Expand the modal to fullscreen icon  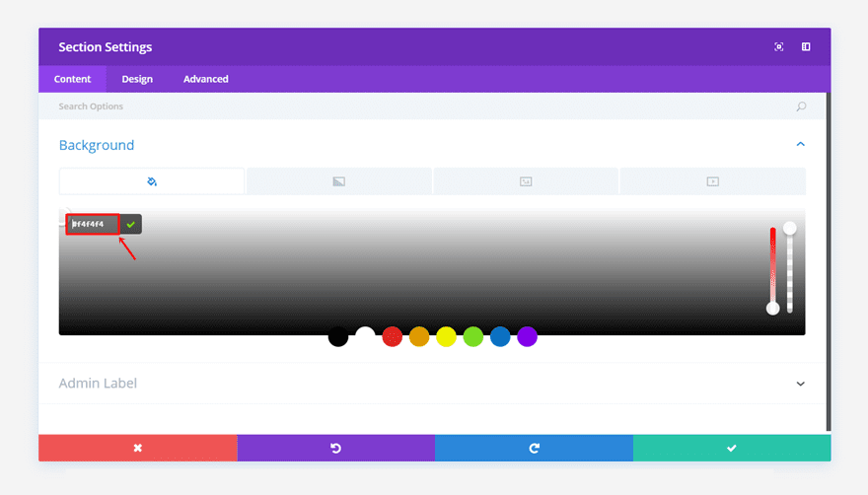(x=779, y=47)
